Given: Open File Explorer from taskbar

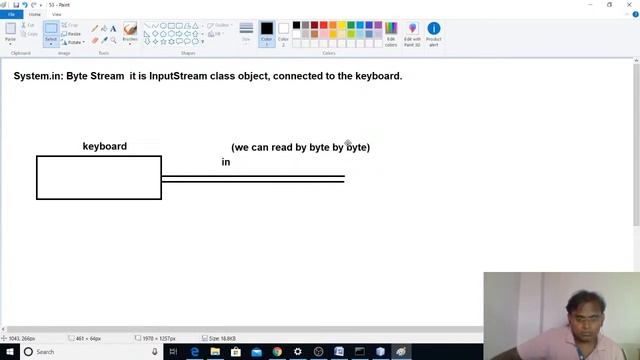Looking at the screenshot, I should [215, 351].
